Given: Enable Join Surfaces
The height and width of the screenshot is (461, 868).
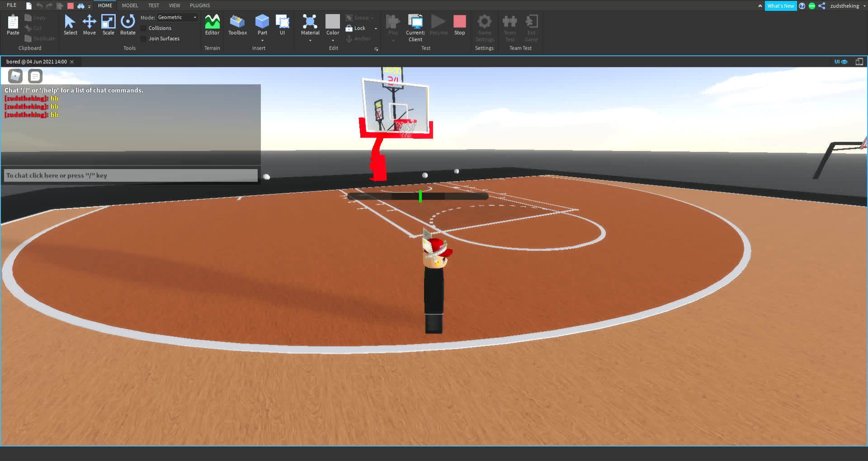Looking at the screenshot, I should click(144, 38).
